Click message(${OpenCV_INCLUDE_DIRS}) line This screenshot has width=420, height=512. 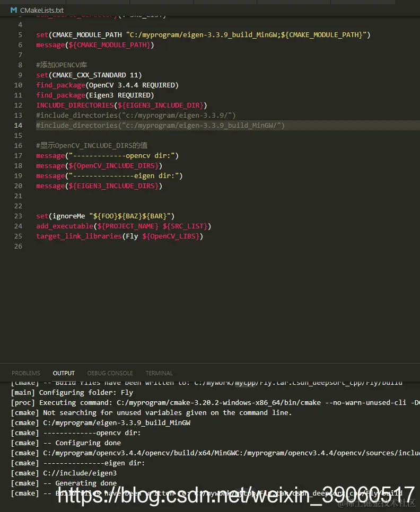click(x=99, y=166)
